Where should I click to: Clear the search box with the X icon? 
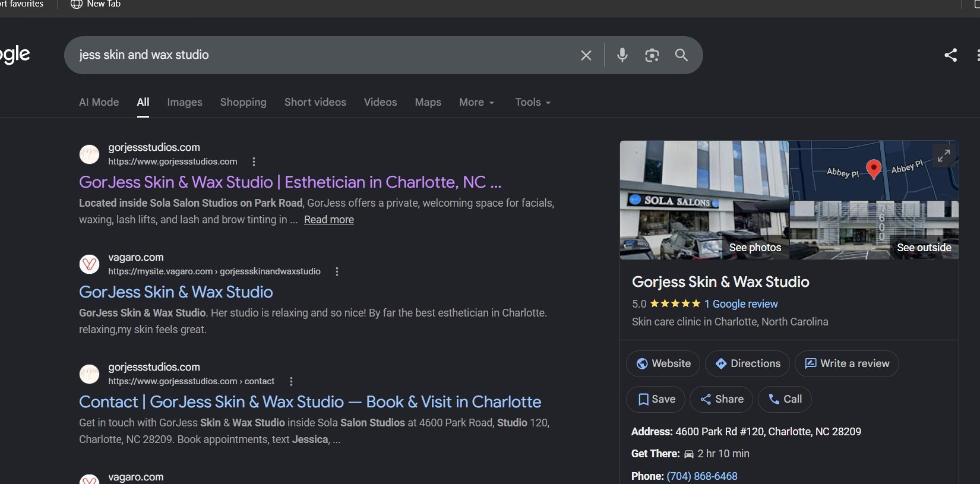click(x=586, y=55)
